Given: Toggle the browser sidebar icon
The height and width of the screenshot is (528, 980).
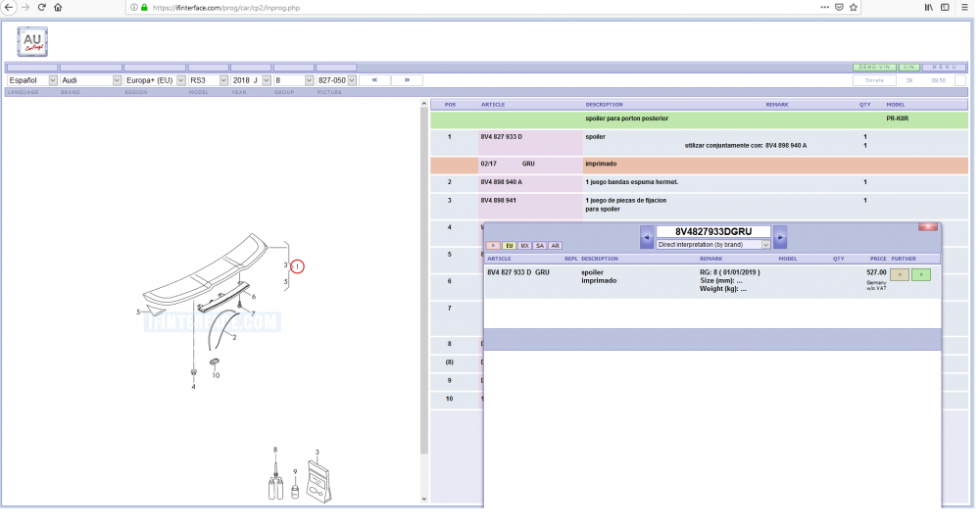Looking at the screenshot, I should (945, 8).
